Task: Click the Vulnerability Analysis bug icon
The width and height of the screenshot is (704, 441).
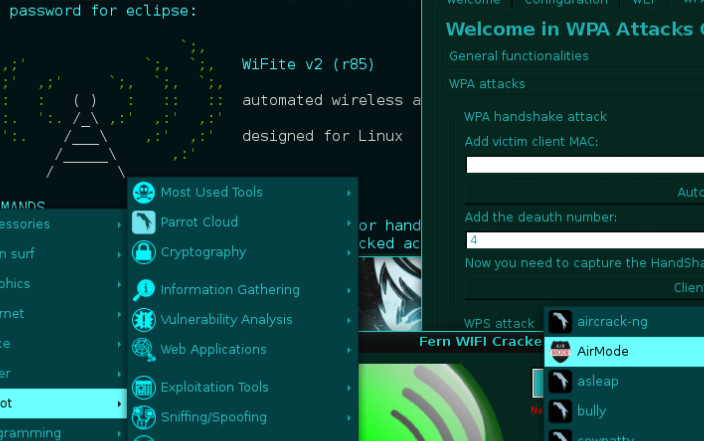Action: coord(144,320)
